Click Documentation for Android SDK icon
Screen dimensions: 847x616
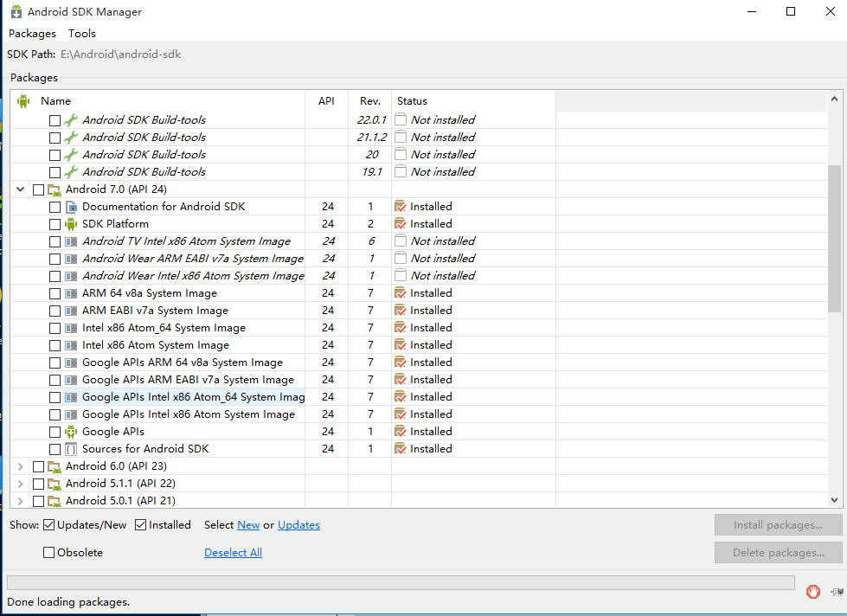click(71, 207)
